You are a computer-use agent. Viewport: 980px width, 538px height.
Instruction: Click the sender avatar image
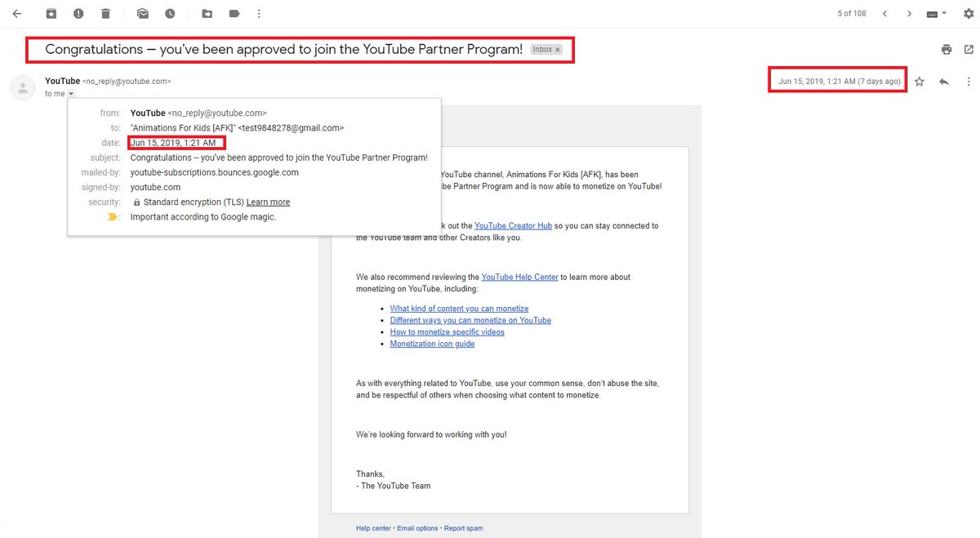pos(23,87)
